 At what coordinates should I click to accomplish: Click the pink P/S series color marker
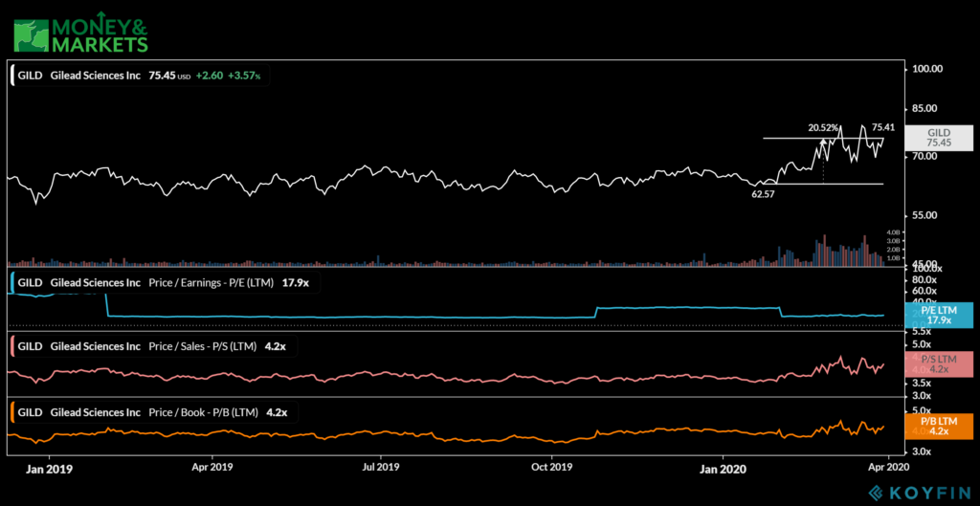[x=11, y=345]
